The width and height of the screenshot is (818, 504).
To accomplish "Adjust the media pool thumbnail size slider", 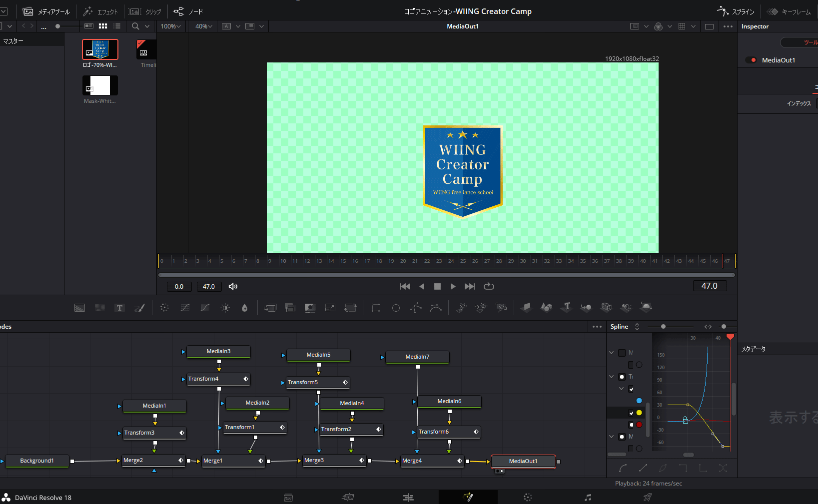I will point(58,26).
